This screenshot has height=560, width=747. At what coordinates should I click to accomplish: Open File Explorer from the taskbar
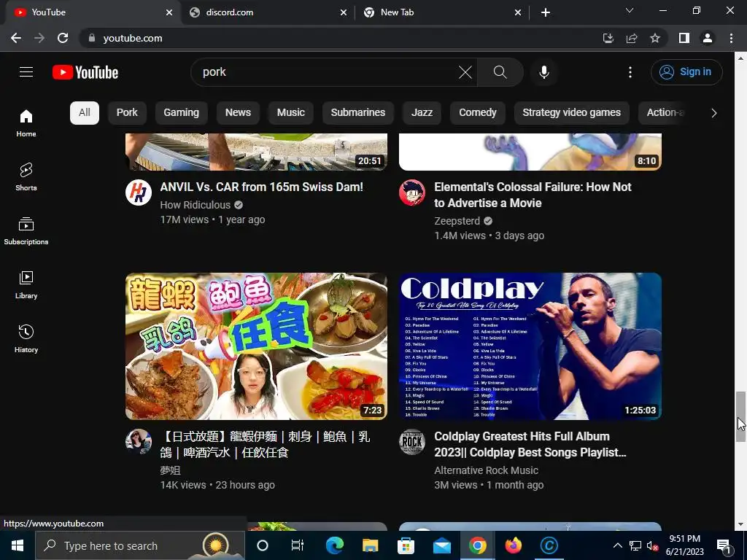point(370,545)
